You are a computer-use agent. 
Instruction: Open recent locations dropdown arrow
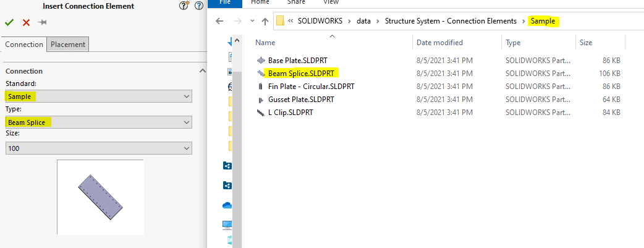pos(252,21)
